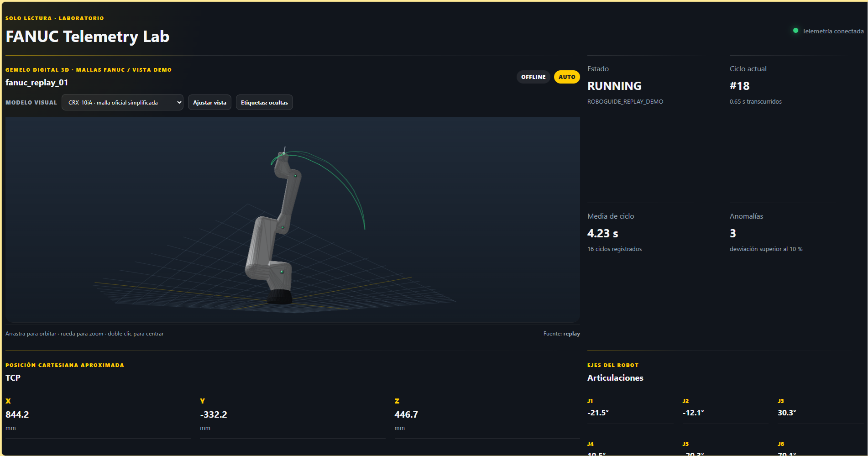Click the TCP Z value 446.7

coord(406,414)
